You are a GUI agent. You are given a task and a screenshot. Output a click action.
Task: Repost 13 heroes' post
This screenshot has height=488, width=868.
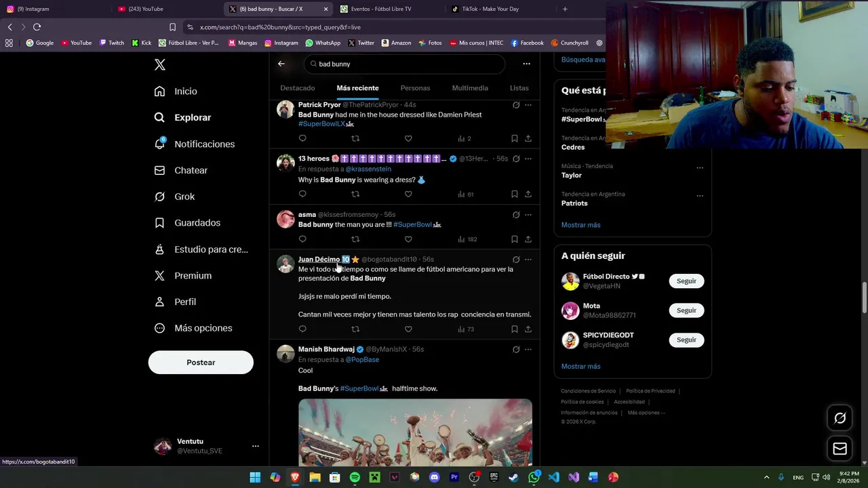tap(355, 194)
